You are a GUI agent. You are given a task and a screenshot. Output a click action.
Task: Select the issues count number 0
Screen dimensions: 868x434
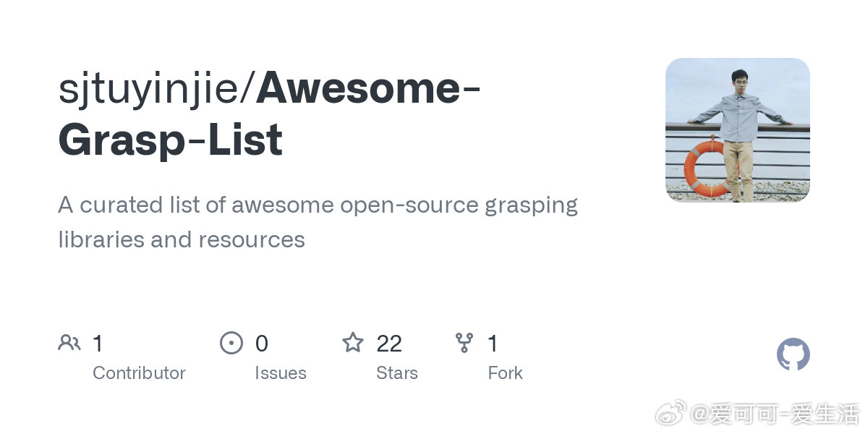click(x=262, y=344)
